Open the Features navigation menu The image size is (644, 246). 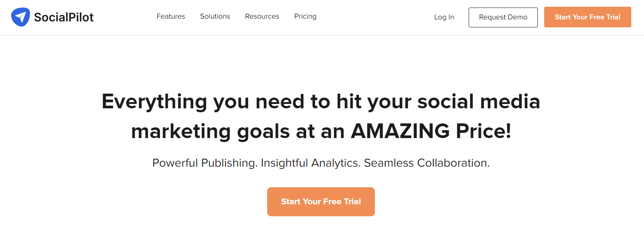[171, 16]
